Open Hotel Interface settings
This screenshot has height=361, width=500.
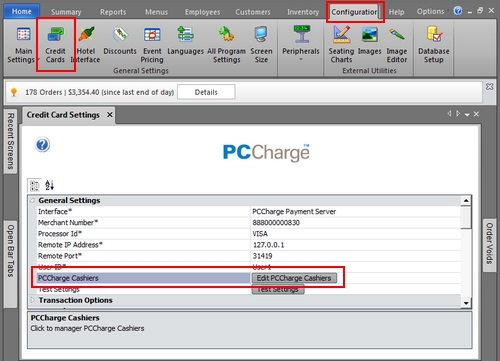[86, 45]
